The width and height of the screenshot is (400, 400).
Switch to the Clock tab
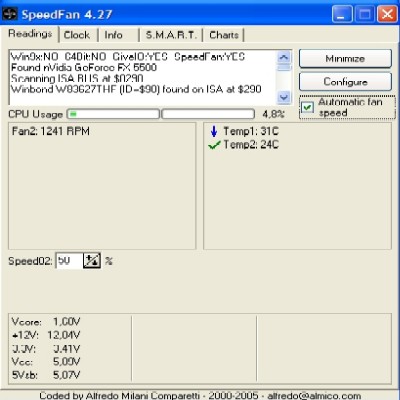77,35
